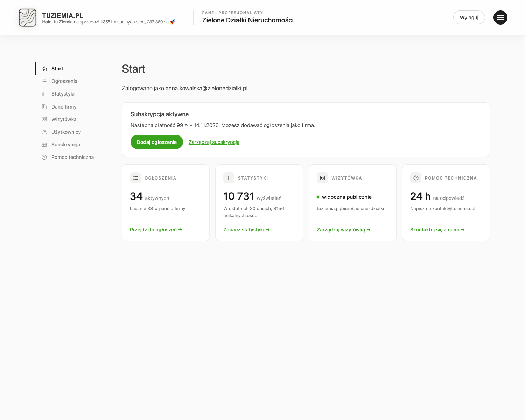Click the Napisz na kontakt@tuziemia.pl text

443,208
